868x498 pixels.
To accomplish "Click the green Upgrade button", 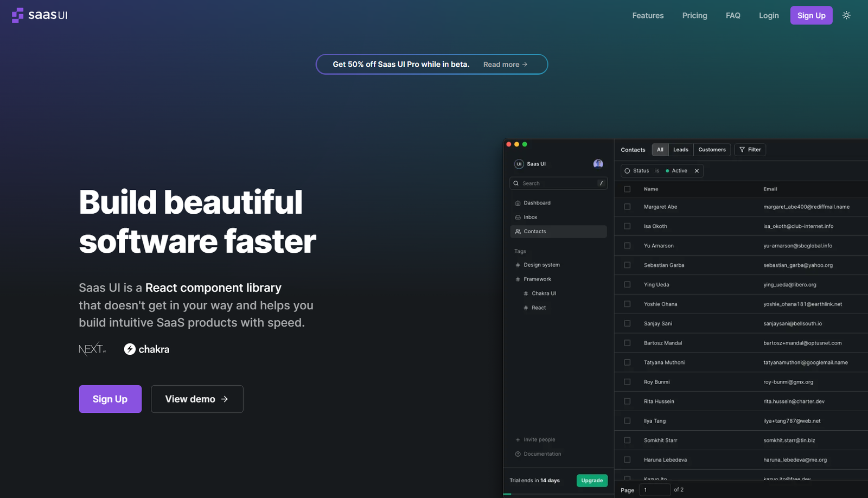I will [x=592, y=481].
